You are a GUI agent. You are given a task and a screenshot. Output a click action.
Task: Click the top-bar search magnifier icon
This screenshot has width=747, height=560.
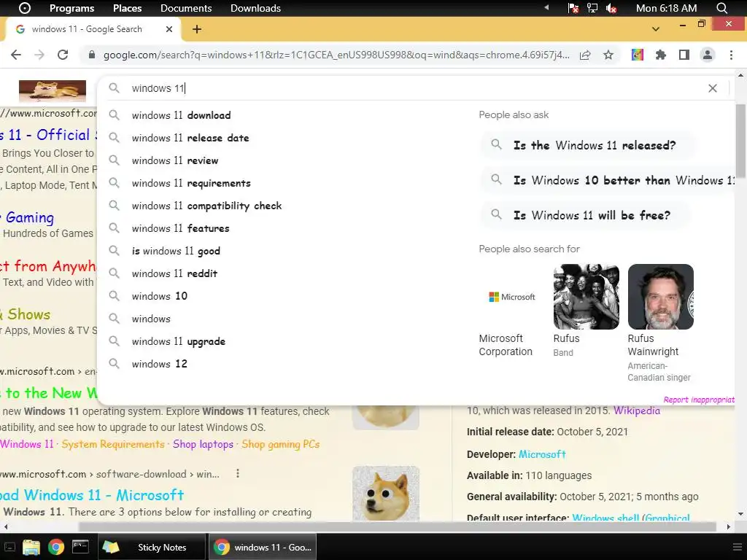click(x=721, y=8)
